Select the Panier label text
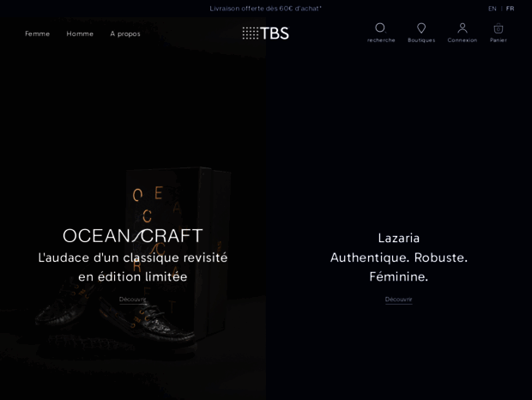 [499, 40]
